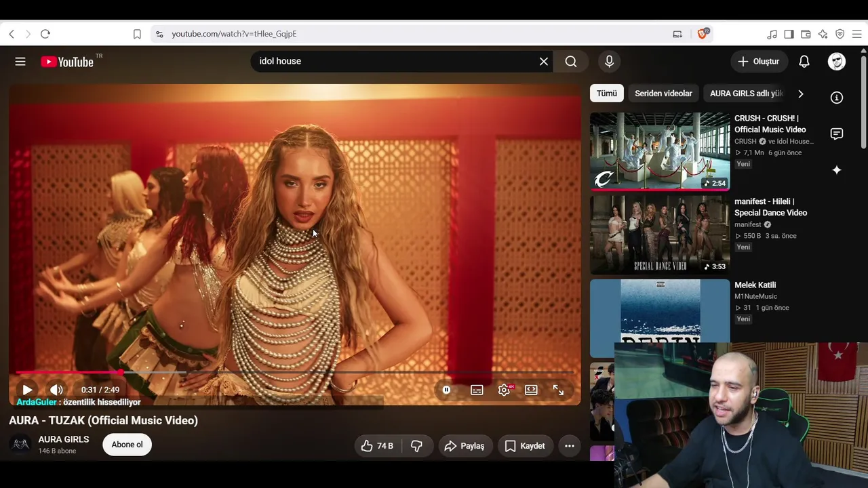The height and width of the screenshot is (488, 868).
Task: Select the 'Seriden videolar' chip
Action: [x=663, y=94]
